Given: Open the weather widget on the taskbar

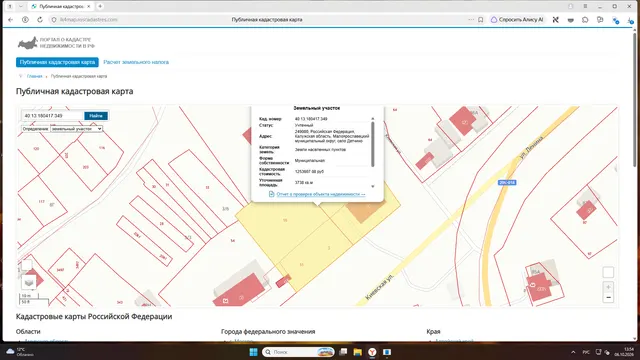Looking at the screenshot, I should [x=20, y=352].
